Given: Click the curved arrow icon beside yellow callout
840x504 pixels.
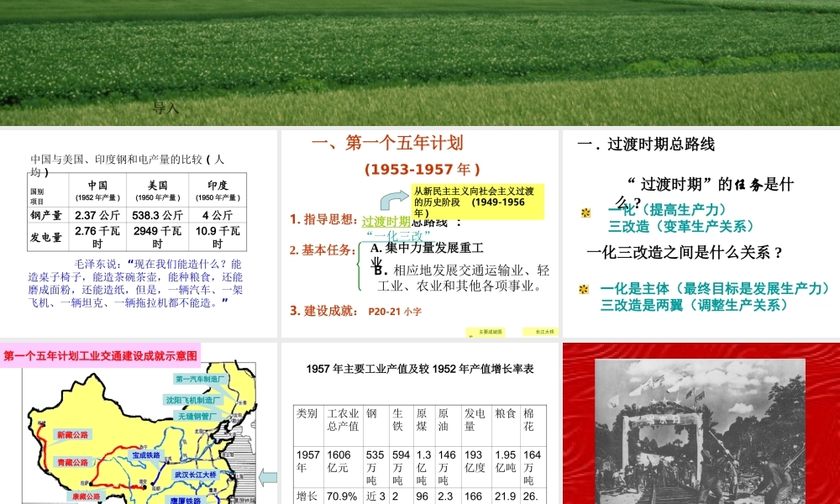Looking at the screenshot, I should click(x=394, y=200).
